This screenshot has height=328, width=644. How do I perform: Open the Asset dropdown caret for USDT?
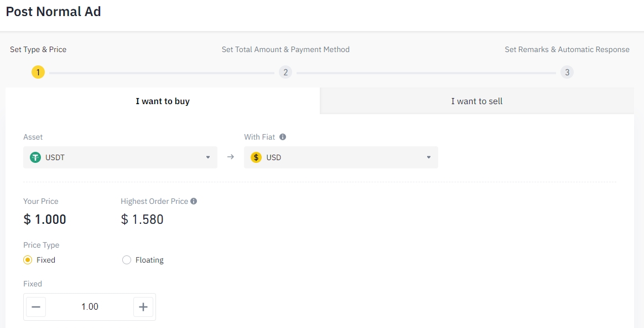[208, 157]
